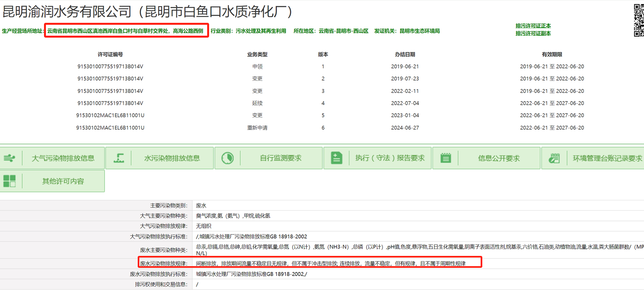Image resolution: width=644 pixels, height=291 pixels.
Task: Click completion date 2019-07-23
Action: pyautogui.click(x=405, y=78)
